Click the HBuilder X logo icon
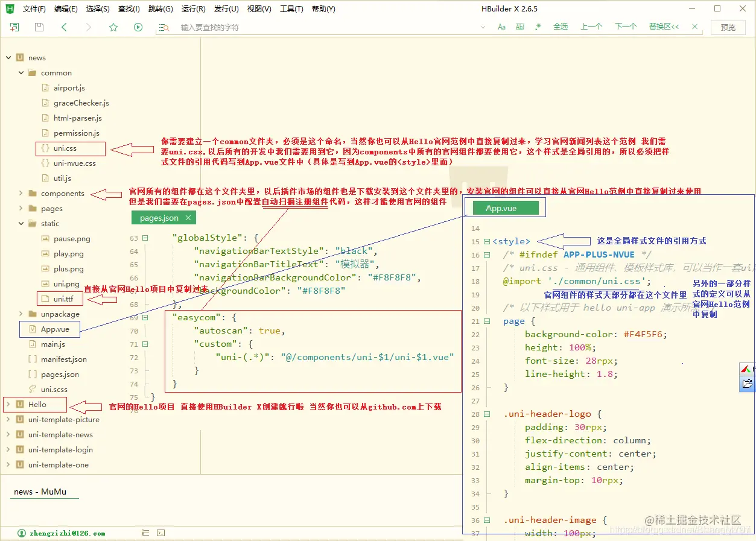This screenshot has height=541, width=756. tap(10, 9)
